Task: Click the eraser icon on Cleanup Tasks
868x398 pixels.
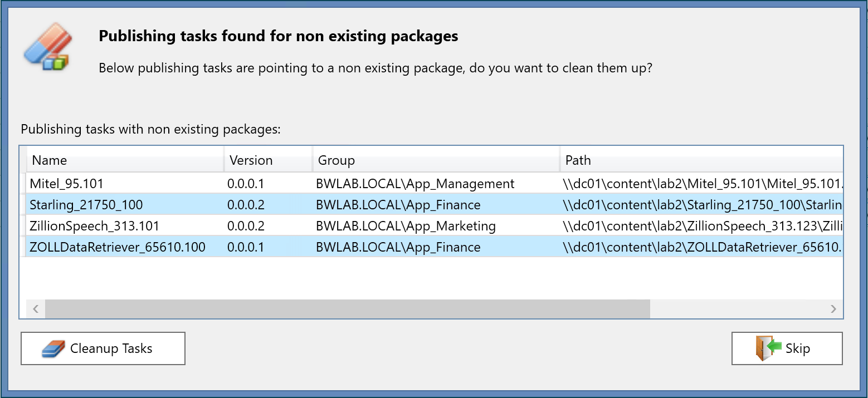Action: pyautogui.click(x=53, y=349)
